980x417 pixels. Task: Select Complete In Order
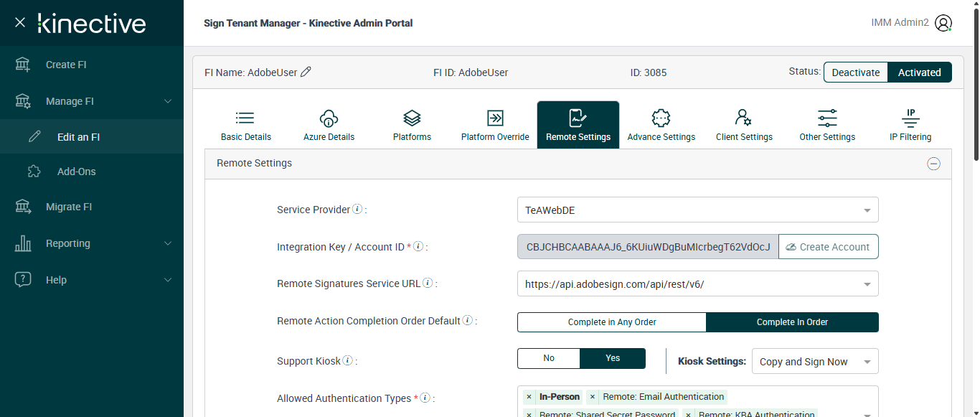[x=792, y=322]
